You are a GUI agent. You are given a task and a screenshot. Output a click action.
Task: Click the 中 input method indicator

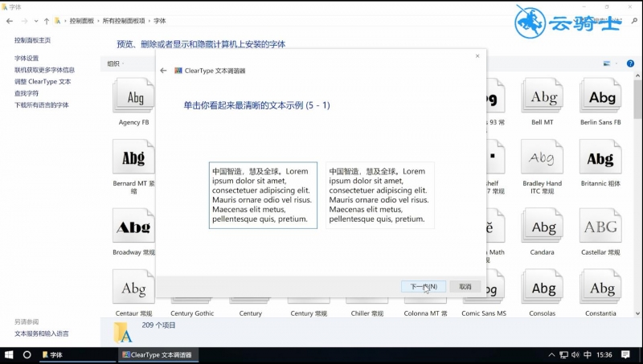pyautogui.click(x=588, y=355)
